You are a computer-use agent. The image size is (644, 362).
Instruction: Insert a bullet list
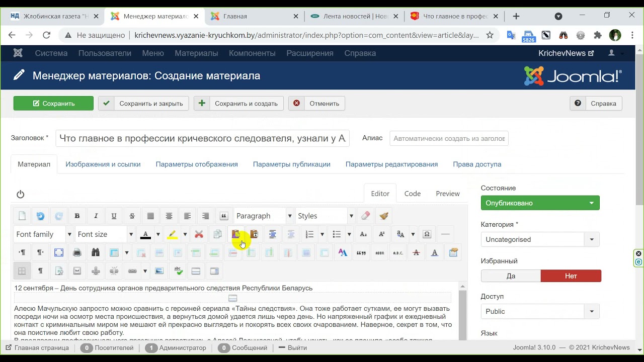(337, 234)
